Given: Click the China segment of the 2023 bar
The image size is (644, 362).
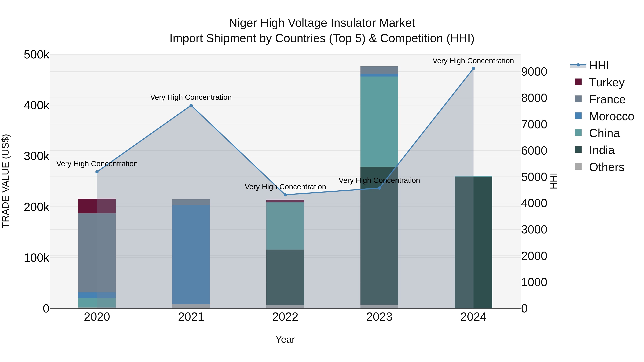Looking at the screenshot, I should (379, 122).
